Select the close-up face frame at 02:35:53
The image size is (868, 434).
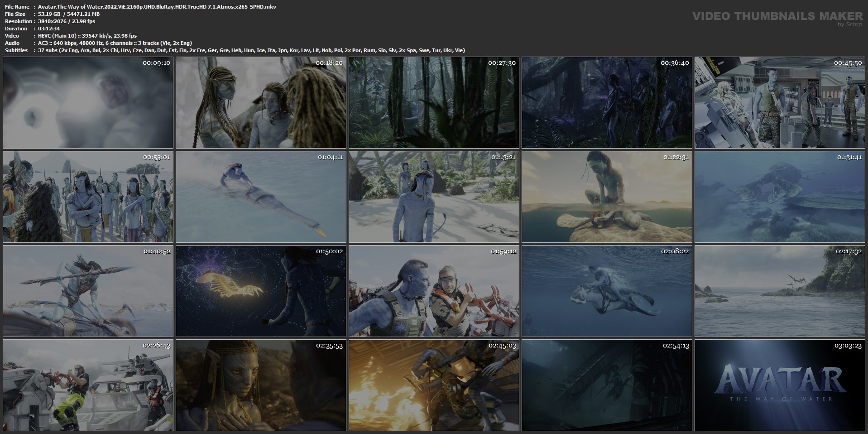tap(261, 386)
